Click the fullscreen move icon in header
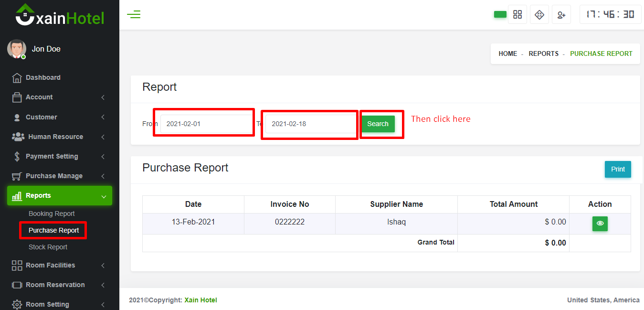Screen dimensions: 644x310 click(539, 15)
